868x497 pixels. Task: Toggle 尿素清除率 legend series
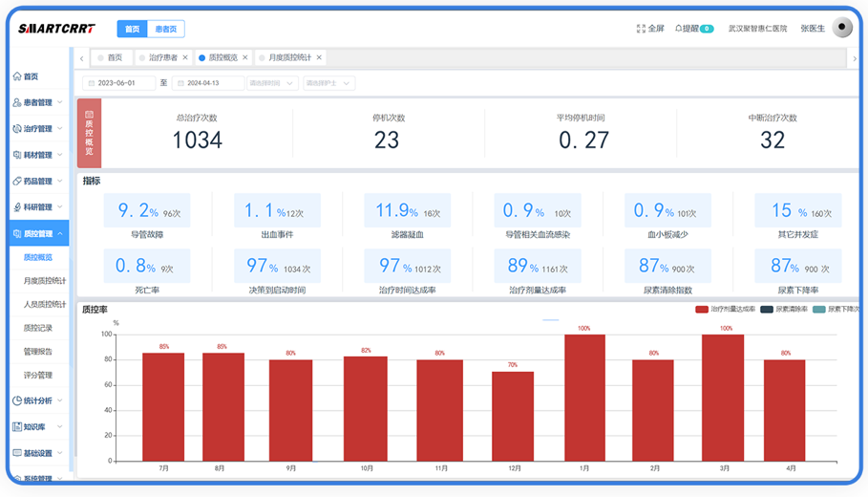pyautogui.click(x=784, y=309)
